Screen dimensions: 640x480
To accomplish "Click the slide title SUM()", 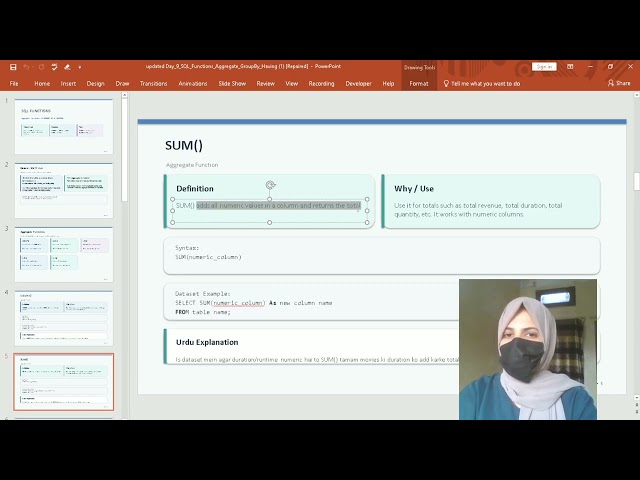I will coord(184,145).
